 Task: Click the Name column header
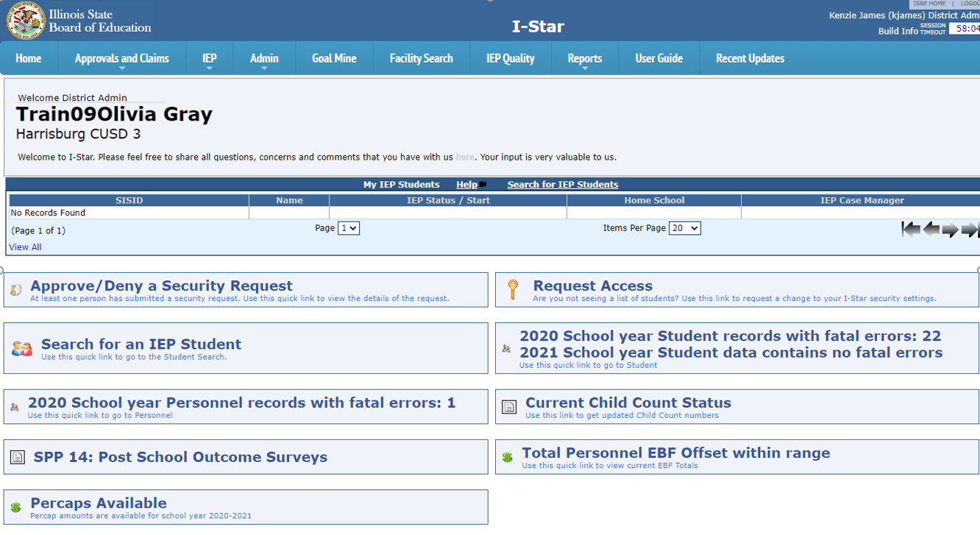coord(289,200)
